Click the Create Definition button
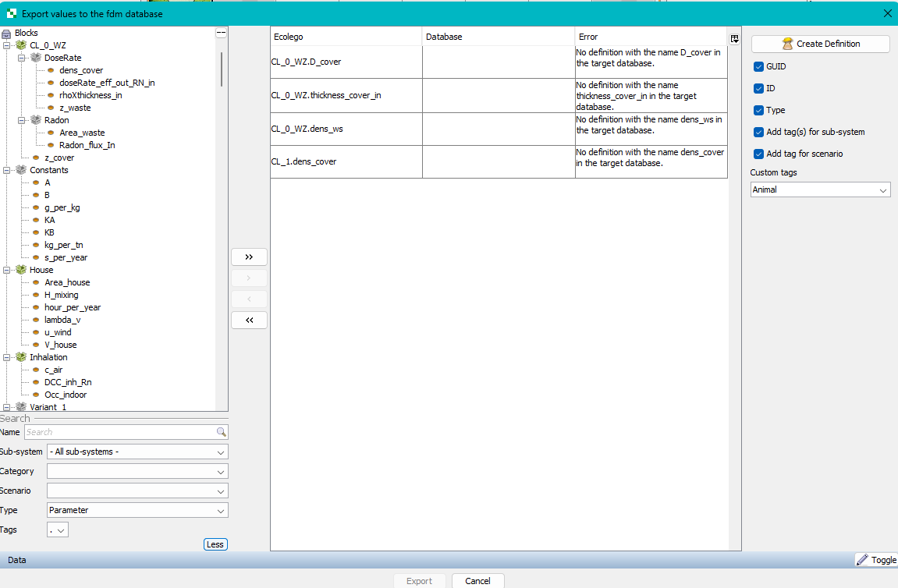Image resolution: width=898 pixels, height=588 pixels. point(821,44)
